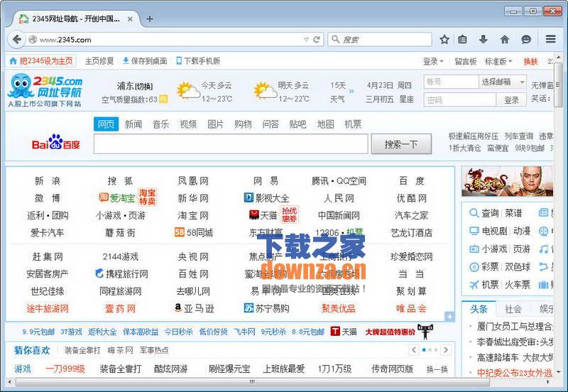Click the 登录 button beside password field
Viewport: 568px width, 392px height.
pos(511,99)
